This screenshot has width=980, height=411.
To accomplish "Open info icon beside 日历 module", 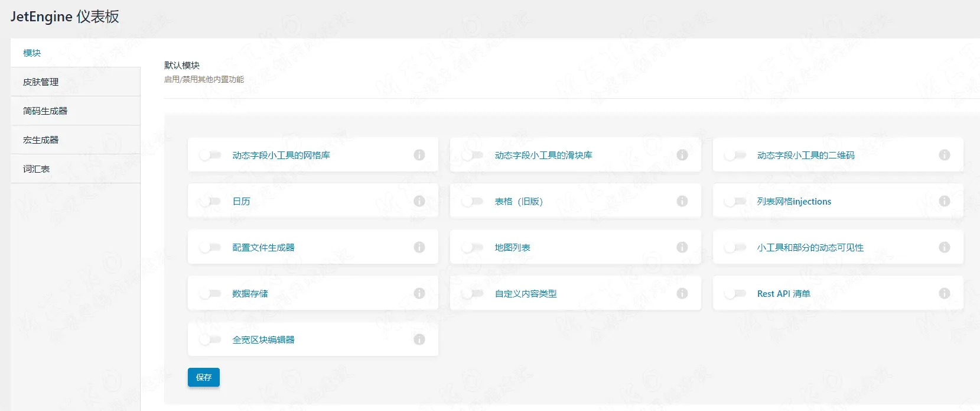I will 419,201.
